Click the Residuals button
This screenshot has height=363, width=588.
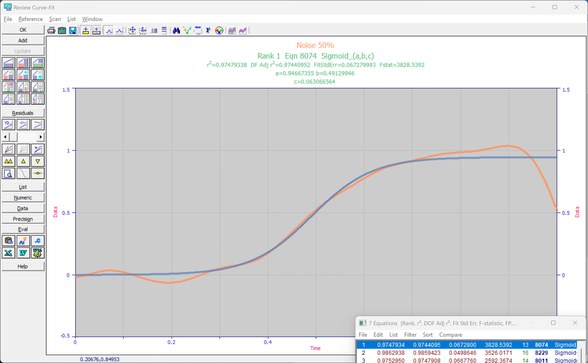point(23,113)
